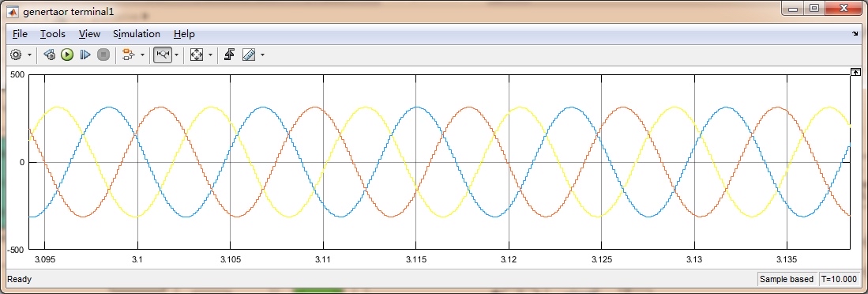Image resolution: width=868 pixels, height=294 pixels.
Task: Click the 3.1 x-axis tick label
Action: click(x=137, y=260)
